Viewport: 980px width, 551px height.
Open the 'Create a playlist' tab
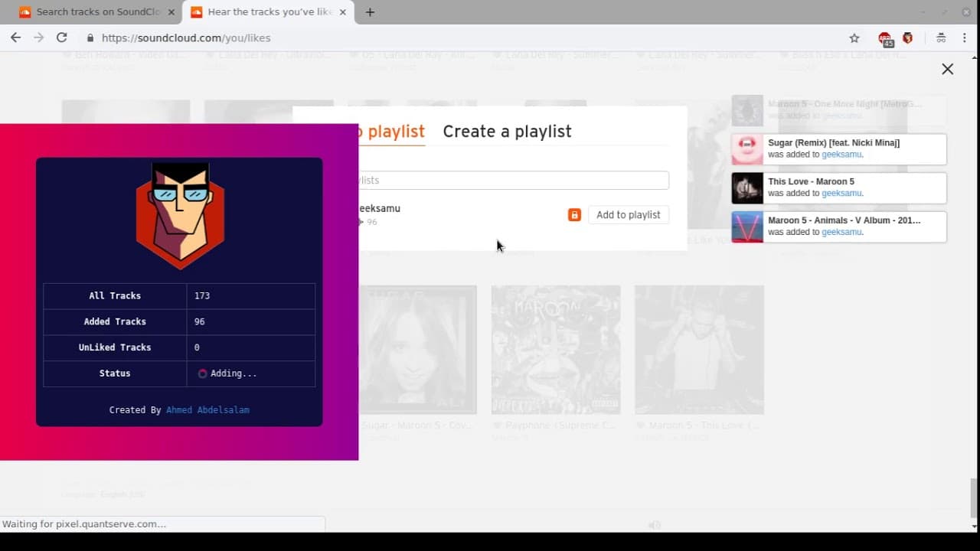[x=507, y=132]
